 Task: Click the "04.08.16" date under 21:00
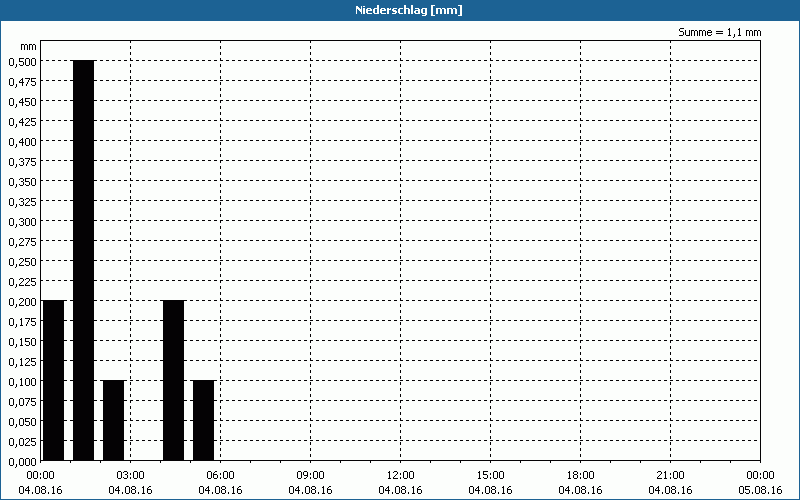tap(670, 490)
